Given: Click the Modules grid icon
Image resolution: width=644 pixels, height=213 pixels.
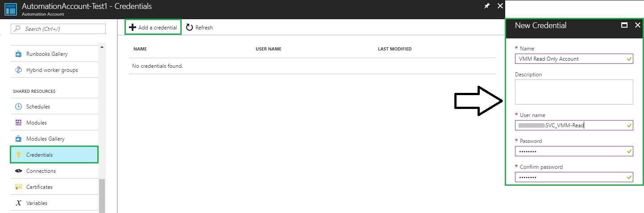Looking at the screenshot, I should pyautogui.click(x=18, y=123).
